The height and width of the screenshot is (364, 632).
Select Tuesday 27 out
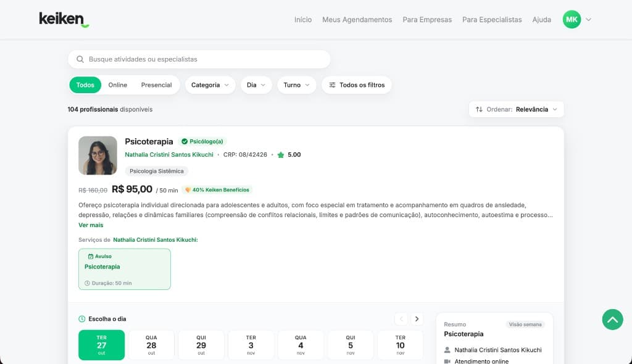coord(102,345)
